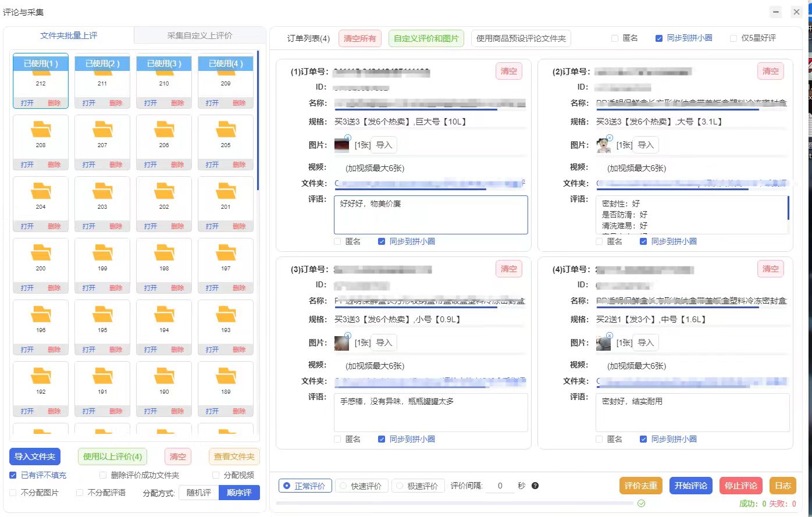Enable 分配视频 checkbox

216,475
